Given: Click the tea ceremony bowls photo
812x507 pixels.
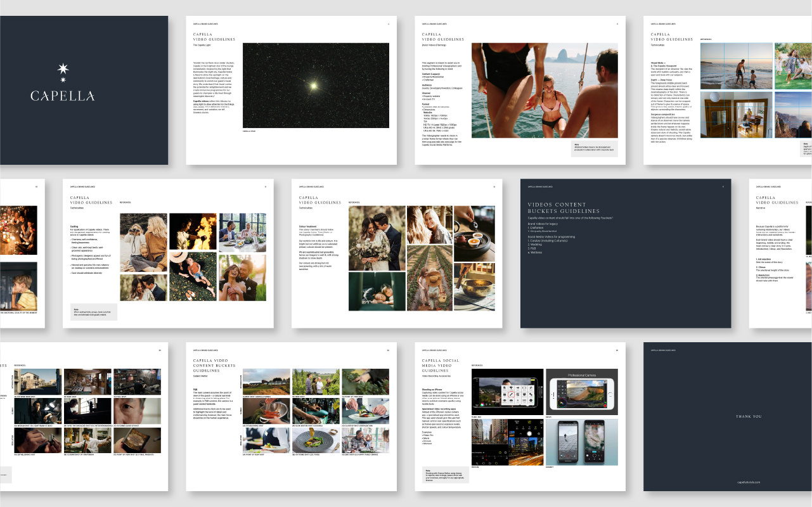Looking at the screenshot, I should (x=474, y=233).
